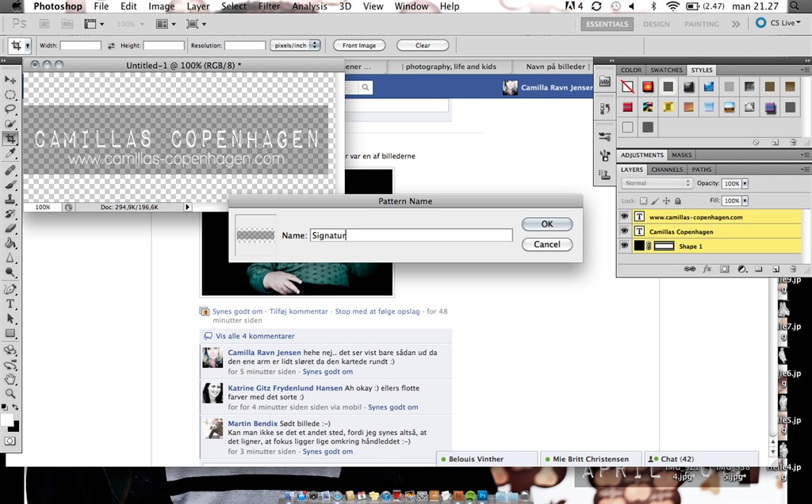Open the blend mode Normal dropdown
Image resolution: width=812 pixels, height=504 pixels.
pos(657,183)
